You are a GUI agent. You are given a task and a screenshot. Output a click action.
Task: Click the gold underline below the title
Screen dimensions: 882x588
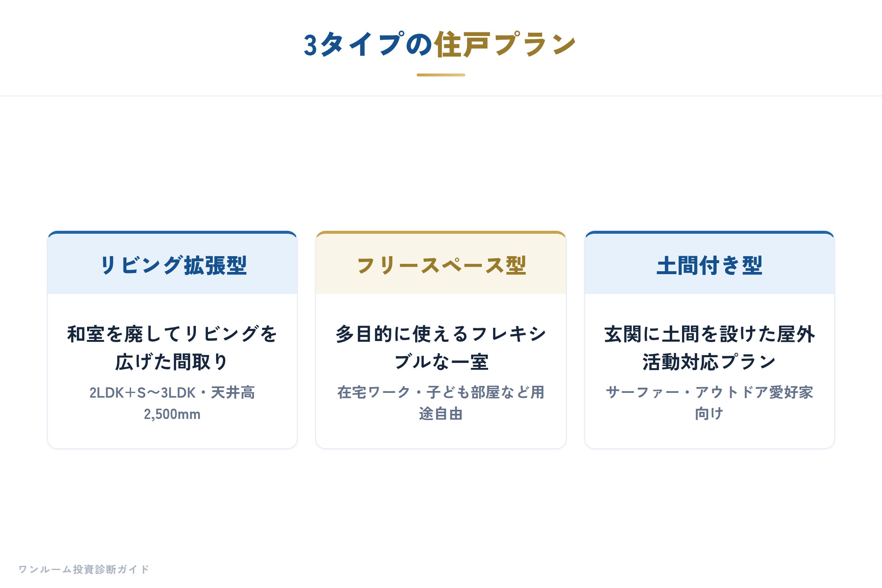(441, 75)
